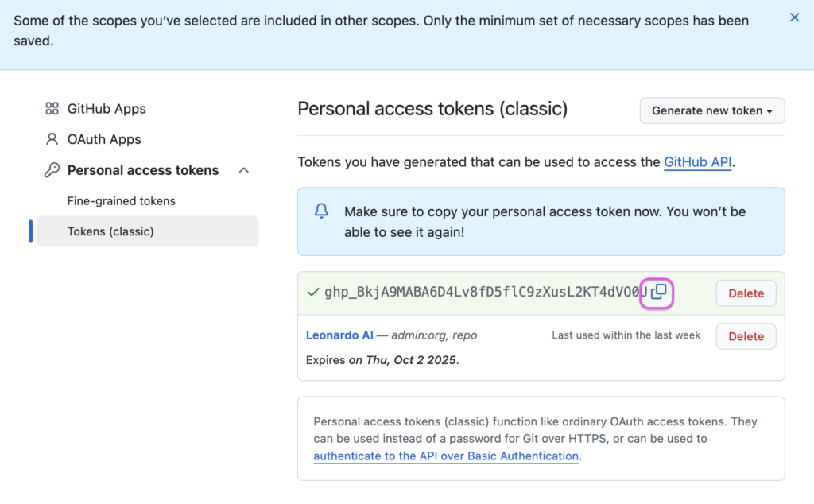
Task: Open the Leonardo AI token link
Action: tap(339, 335)
